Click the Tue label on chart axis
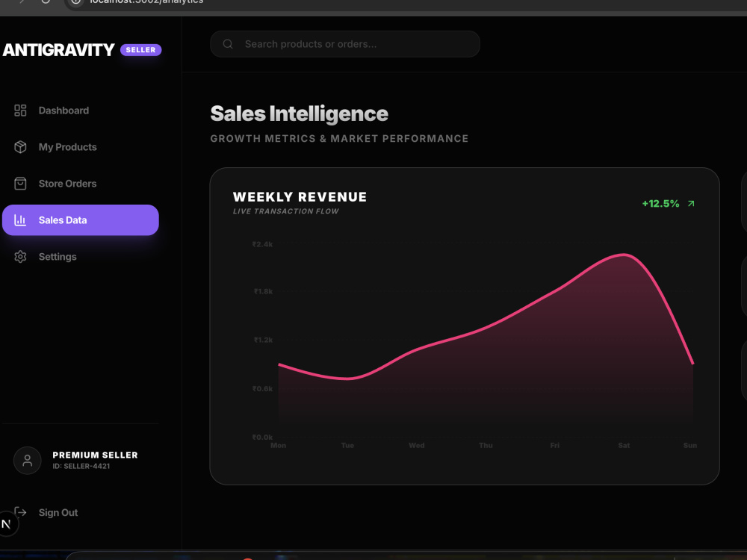 pyautogui.click(x=348, y=446)
